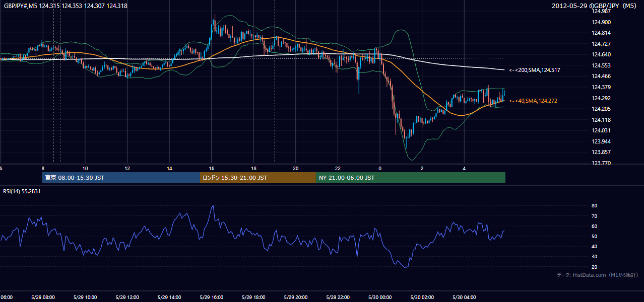Click the 5/29 14:00 bottom time label
The height and width of the screenshot is (302, 644).
click(x=169, y=297)
